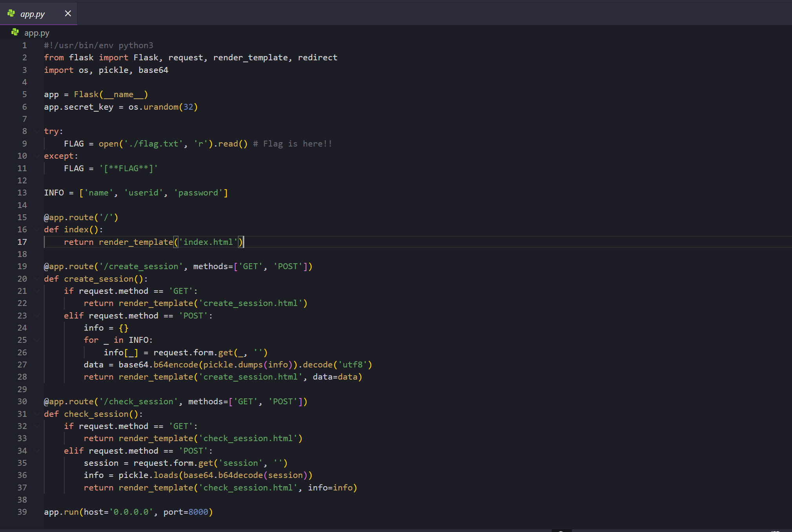Click line number 17 in the gutter
The width and height of the screenshot is (792, 532).
(22, 242)
